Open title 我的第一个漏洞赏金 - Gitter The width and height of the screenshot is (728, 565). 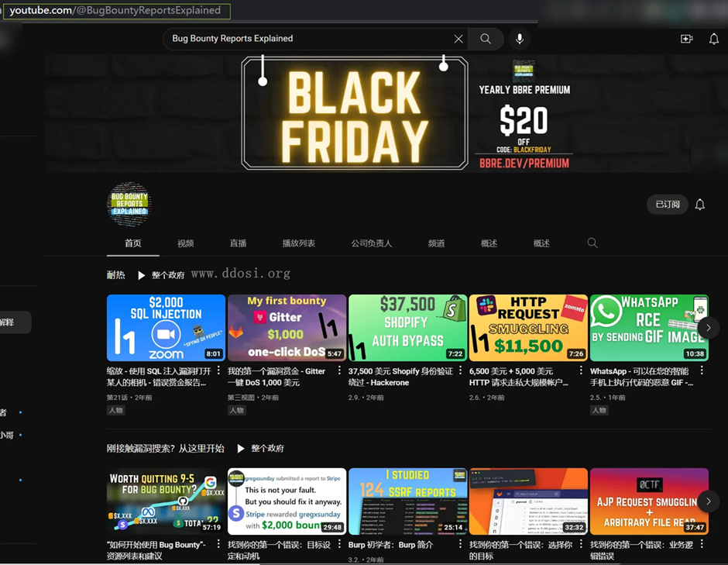(x=276, y=377)
